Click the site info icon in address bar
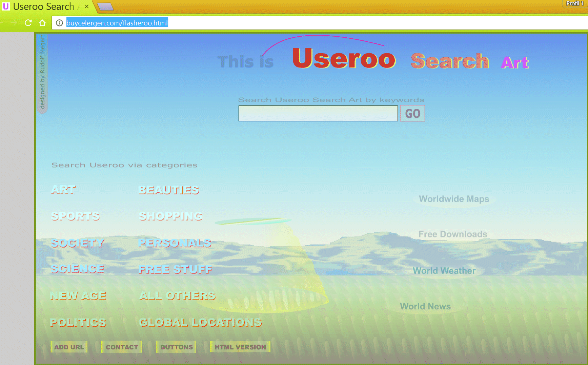 click(59, 23)
